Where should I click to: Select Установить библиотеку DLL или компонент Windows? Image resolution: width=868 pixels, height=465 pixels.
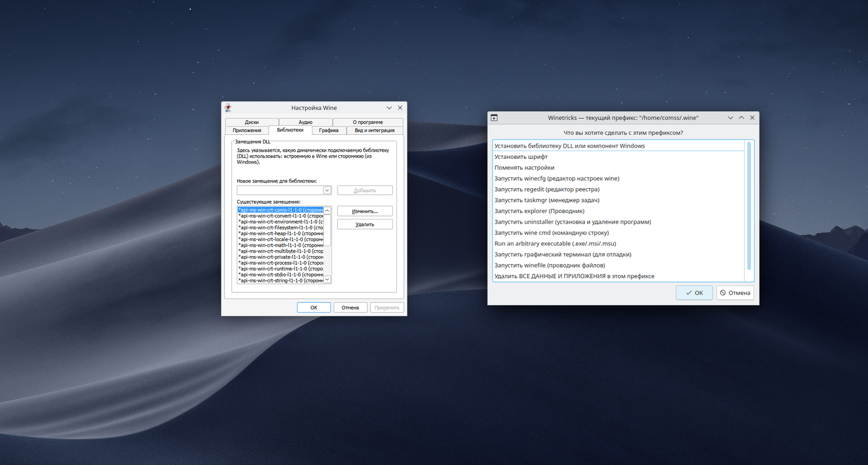click(619, 146)
